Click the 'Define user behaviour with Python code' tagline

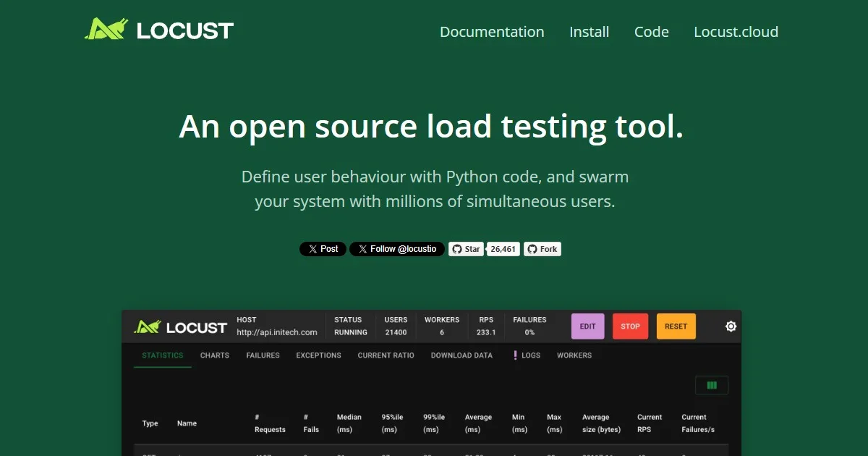pyautogui.click(x=435, y=189)
